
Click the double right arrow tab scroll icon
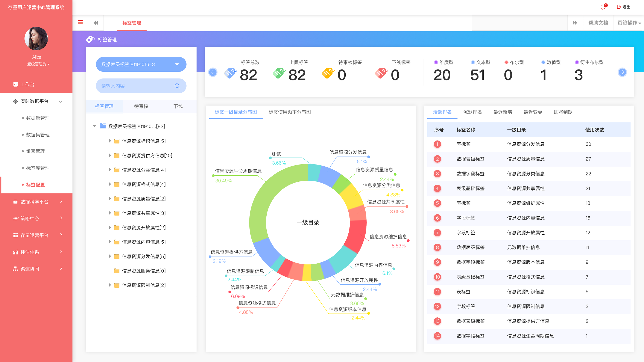(x=575, y=23)
